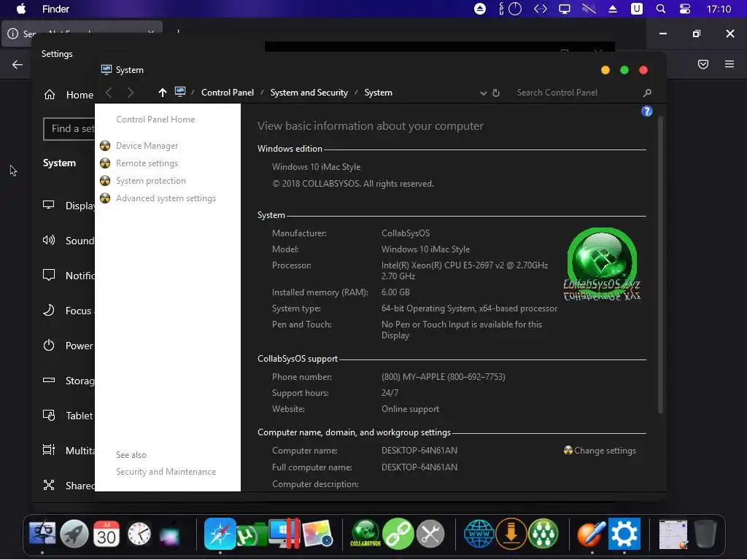Click the Spotlight search icon in the menu bar
Viewport: 747px width, 560px height.
pyautogui.click(x=661, y=9)
